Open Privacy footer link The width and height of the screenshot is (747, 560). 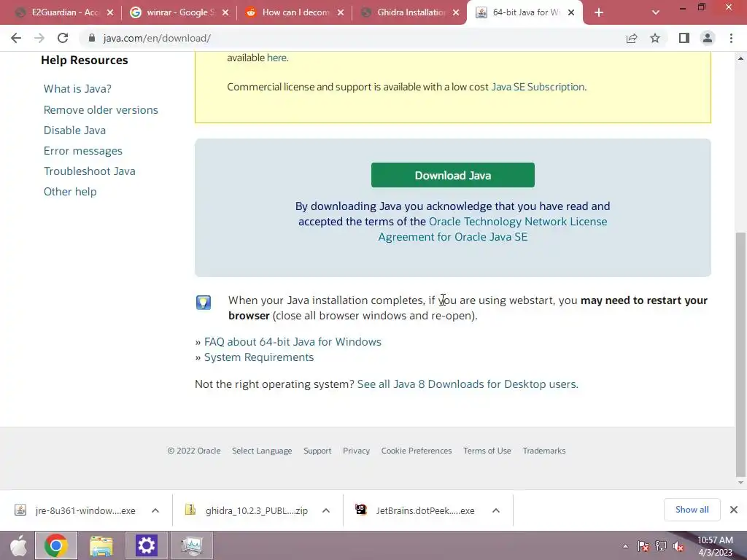[x=356, y=451]
